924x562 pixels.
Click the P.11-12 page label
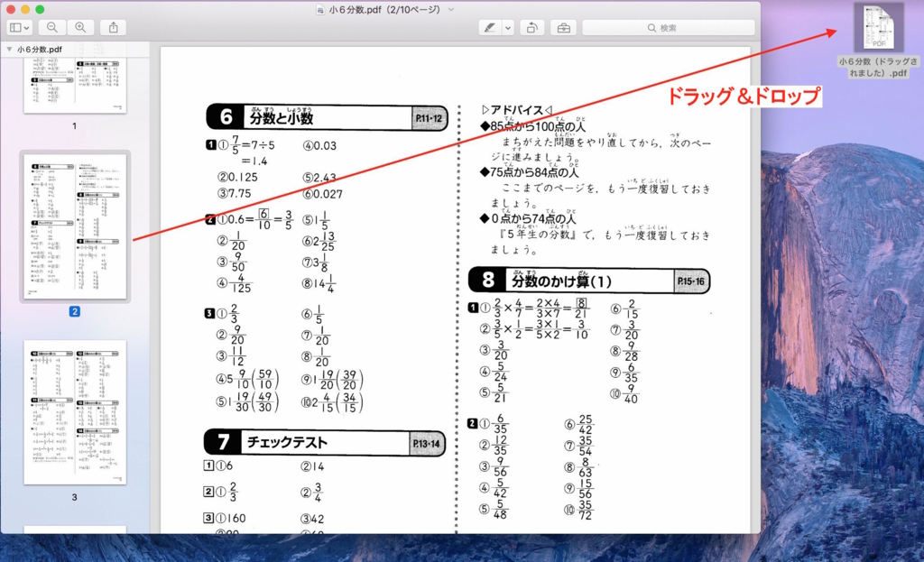429,118
